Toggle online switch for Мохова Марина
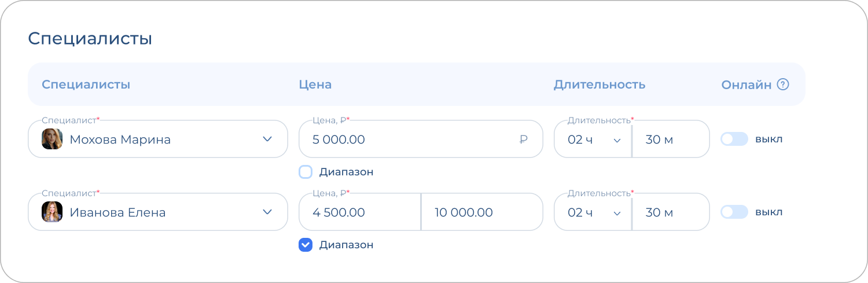Image resolution: width=868 pixels, height=283 pixels. [734, 139]
